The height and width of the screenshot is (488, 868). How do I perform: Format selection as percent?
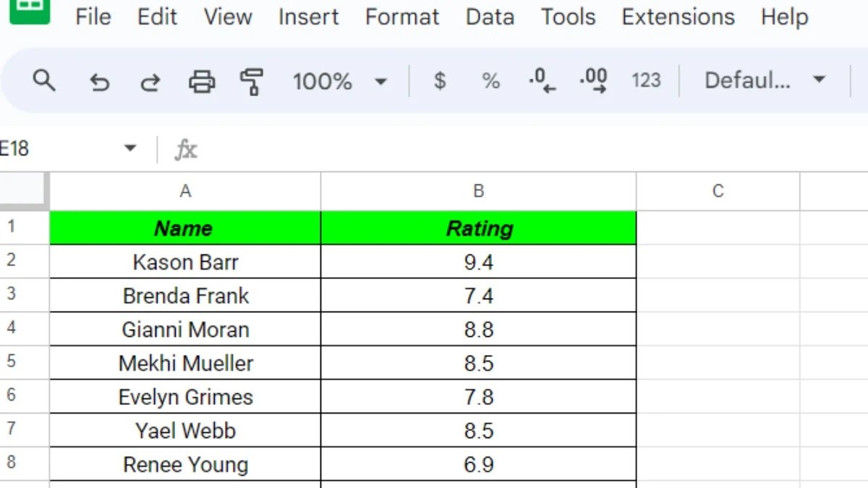click(x=490, y=81)
